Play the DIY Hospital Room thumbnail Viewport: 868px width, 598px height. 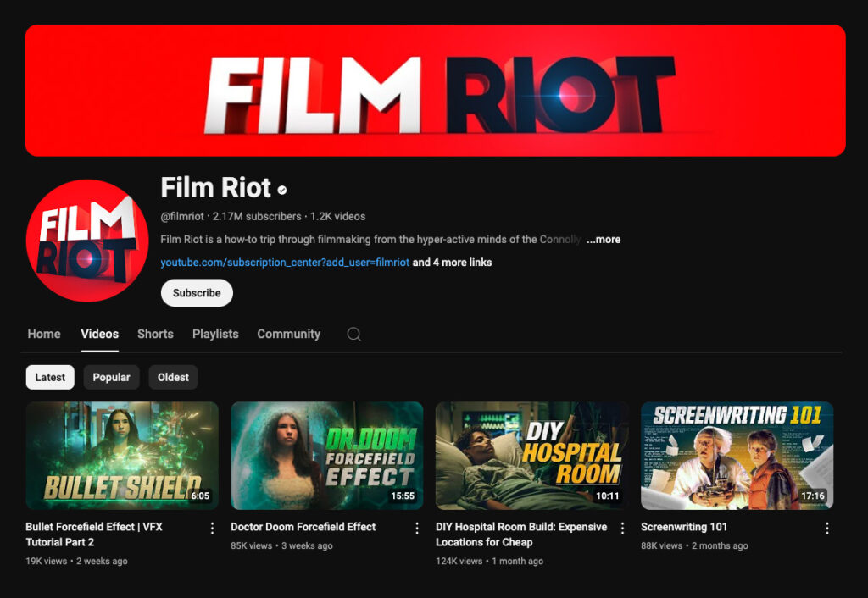coord(531,456)
